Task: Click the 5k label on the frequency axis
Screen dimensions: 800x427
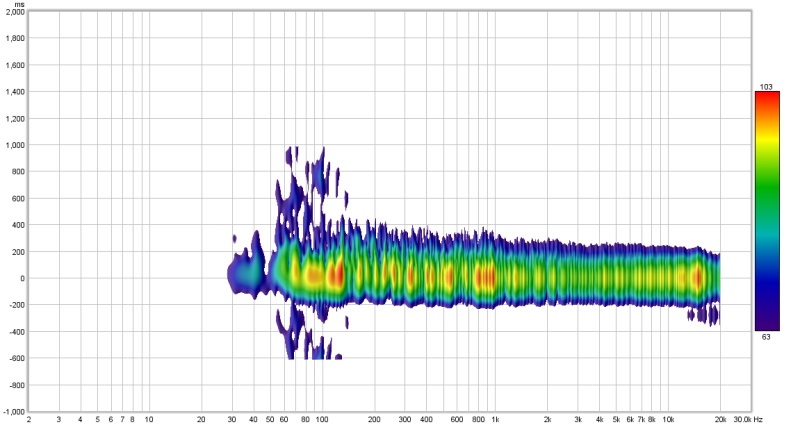Action: pyautogui.click(x=616, y=419)
